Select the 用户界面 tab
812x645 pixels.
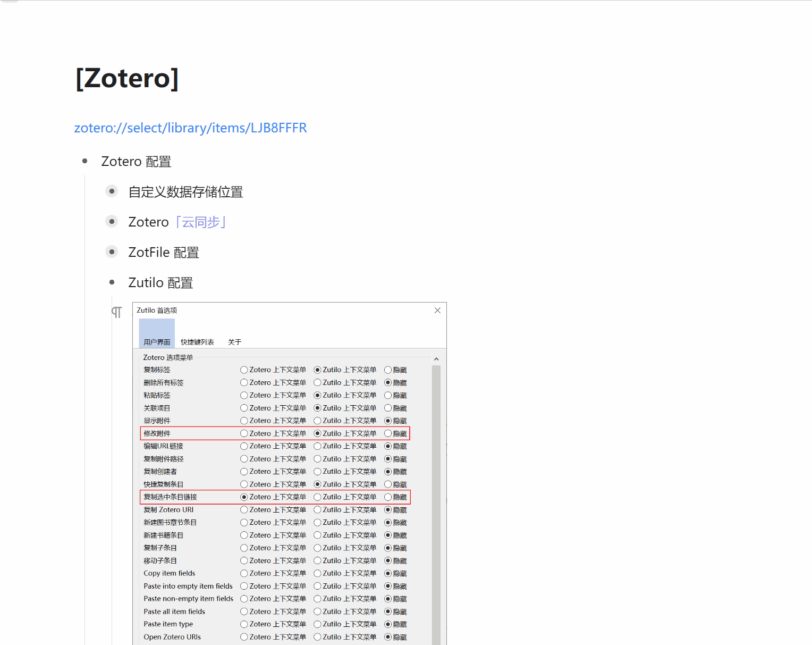coord(156,342)
